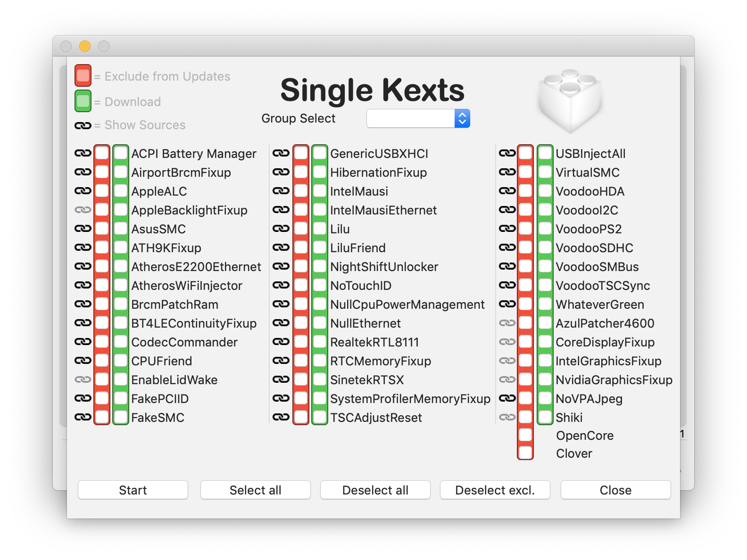The width and height of the screenshot is (747, 560).
Task: Open sources link icon for VirtualSMC
Action: (507, 172)
